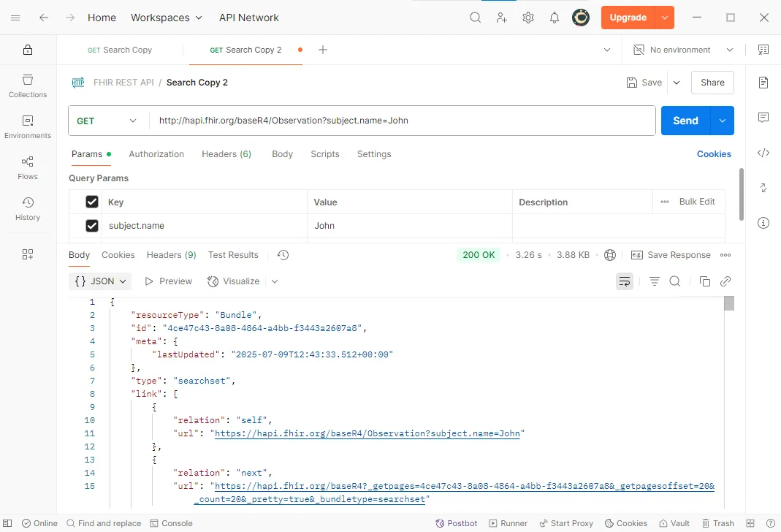
Task: Open a new request tab with plus
Action: (x=323, y=50)
